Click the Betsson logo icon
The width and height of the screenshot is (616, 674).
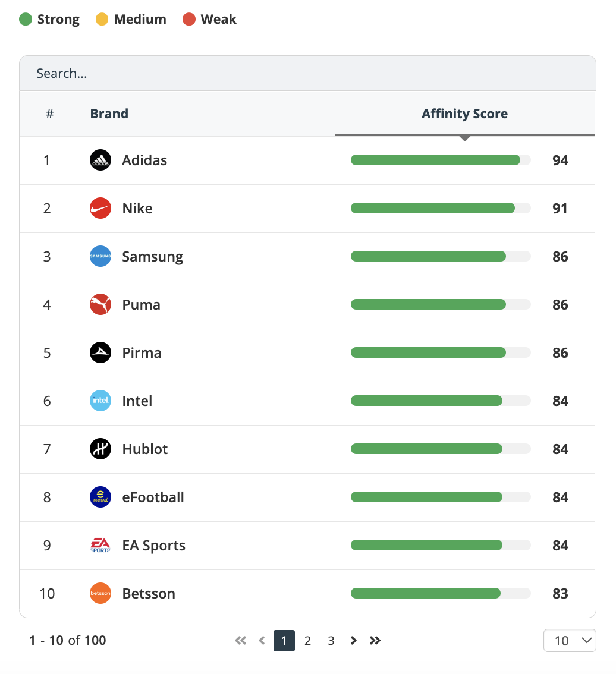(100, 593)
